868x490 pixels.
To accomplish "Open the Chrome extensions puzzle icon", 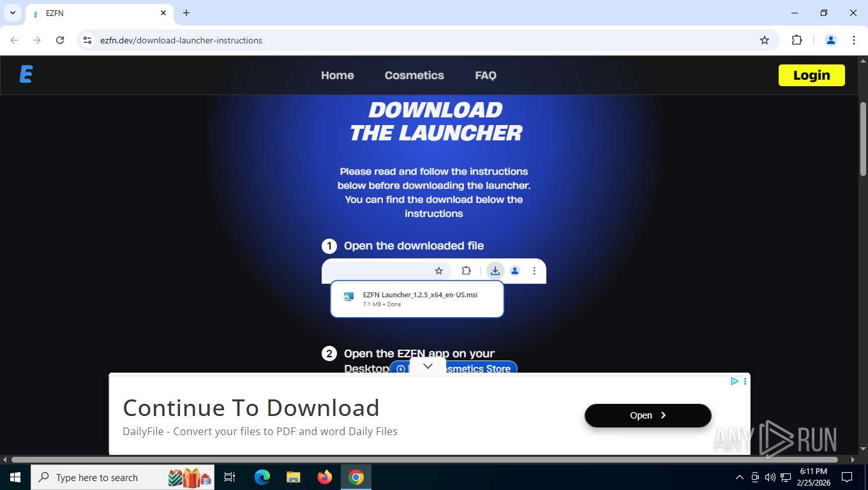I will [797, 40].
